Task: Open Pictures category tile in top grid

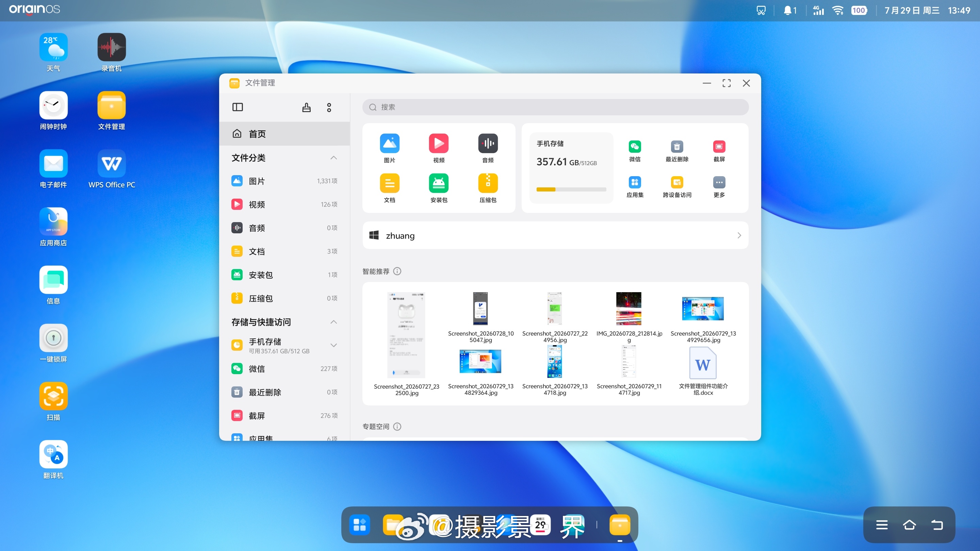Action: [390, 148]
